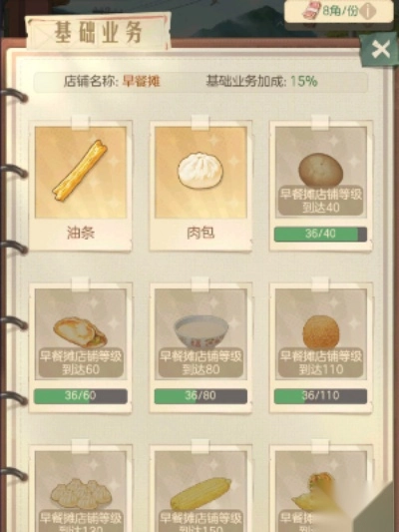Image resolution: width=399 pixels, height=532 pixels.
Task: Click the 基础业务加成 15% bonus label
Action: (261, 82)
